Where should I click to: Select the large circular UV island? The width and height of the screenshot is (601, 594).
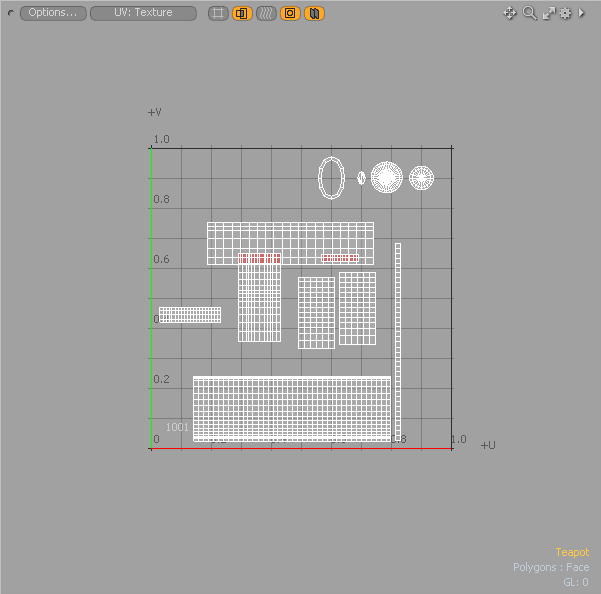[x=386, y=178]
